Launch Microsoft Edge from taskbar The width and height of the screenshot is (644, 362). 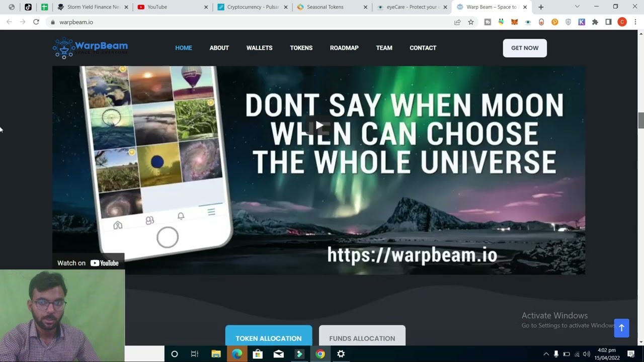(x=237, y=354)
